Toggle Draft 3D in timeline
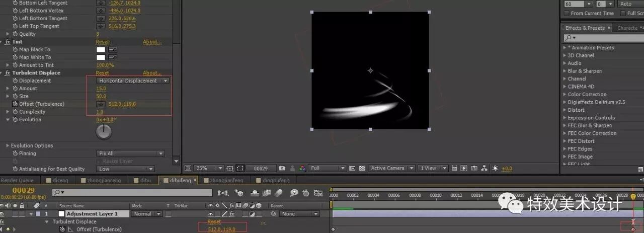Image resolution: width=644 pixels, height=233 pixels. pos(240,193)
